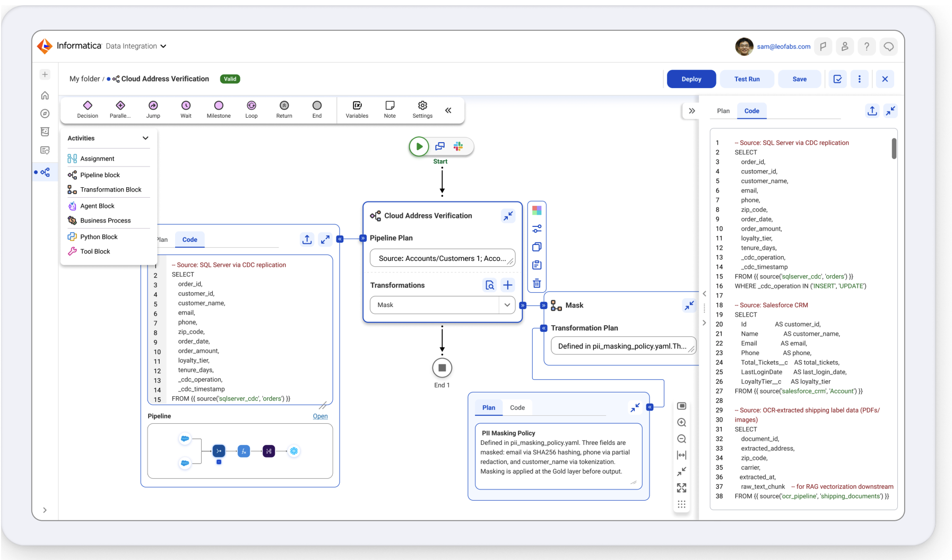Add a Parallel step from the toolbar
952x560 pixels.
coord(120,110)
